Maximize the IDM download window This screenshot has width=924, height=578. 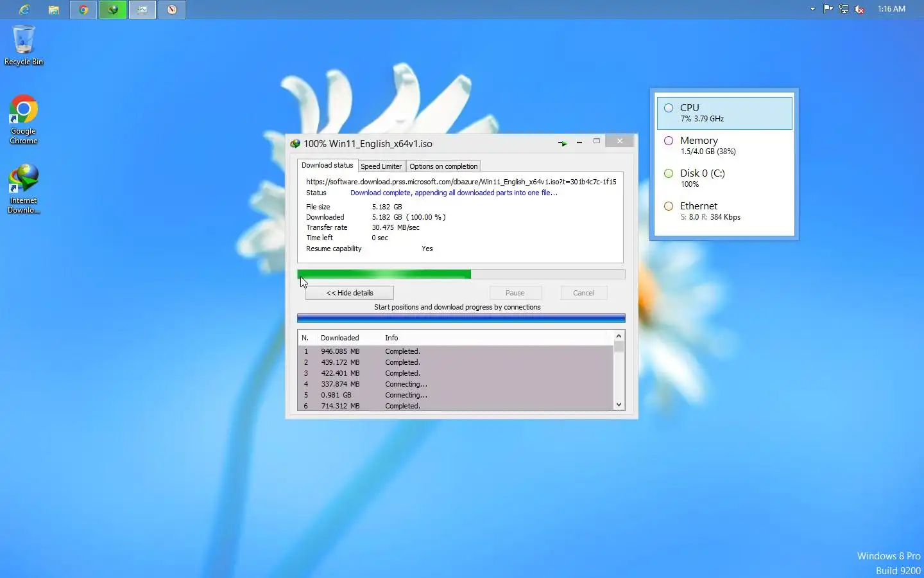coord(597,141)
